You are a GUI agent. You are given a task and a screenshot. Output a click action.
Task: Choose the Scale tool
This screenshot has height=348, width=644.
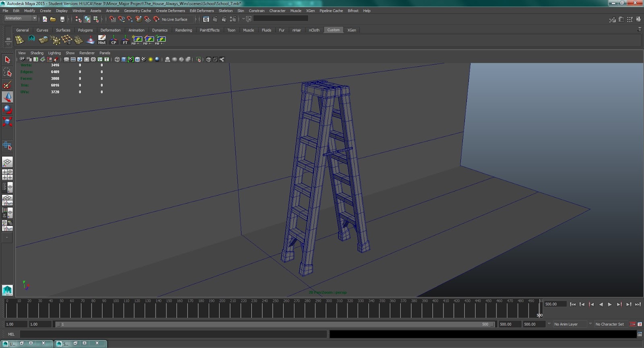[7, 121]
